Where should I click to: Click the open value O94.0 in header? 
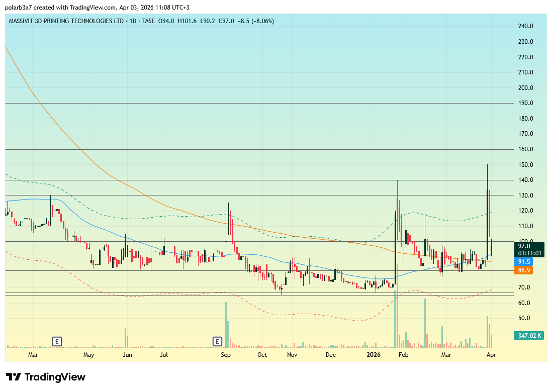coord(166,21)
